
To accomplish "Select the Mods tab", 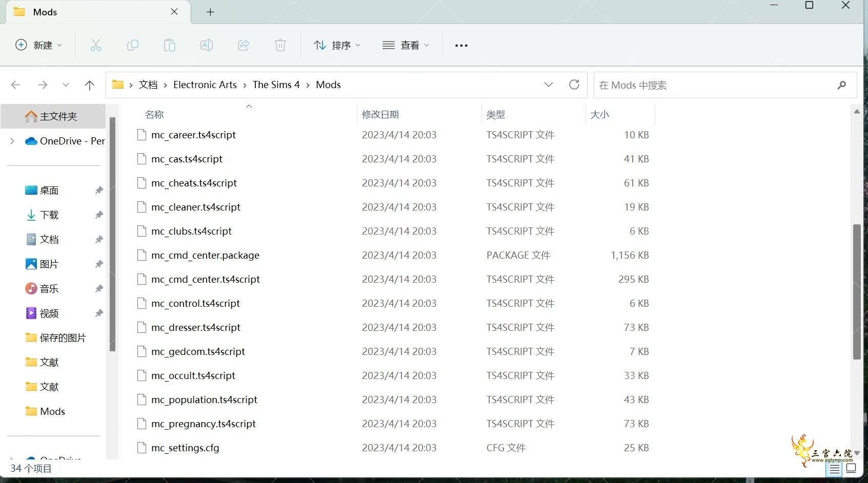I will tap(97, 12).
